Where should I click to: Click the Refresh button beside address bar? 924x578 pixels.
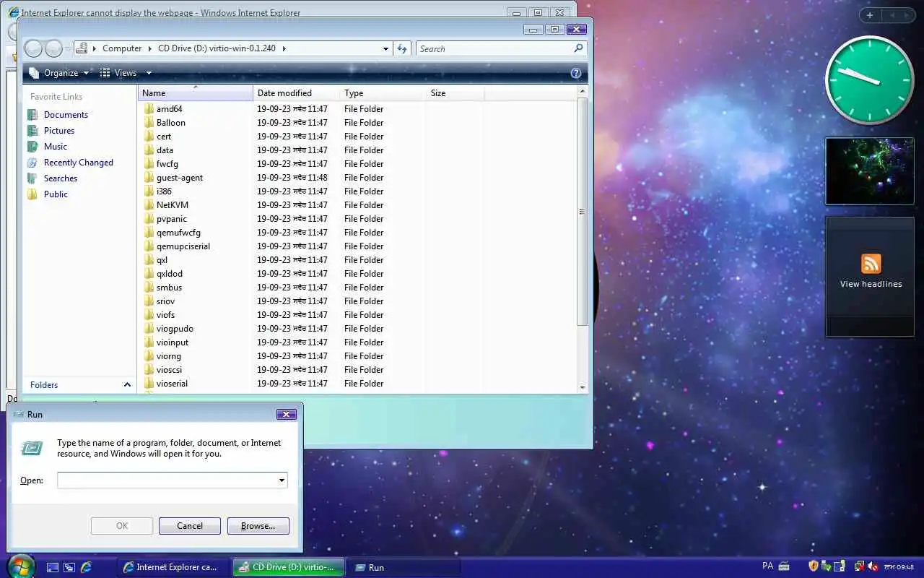point(402,48)
